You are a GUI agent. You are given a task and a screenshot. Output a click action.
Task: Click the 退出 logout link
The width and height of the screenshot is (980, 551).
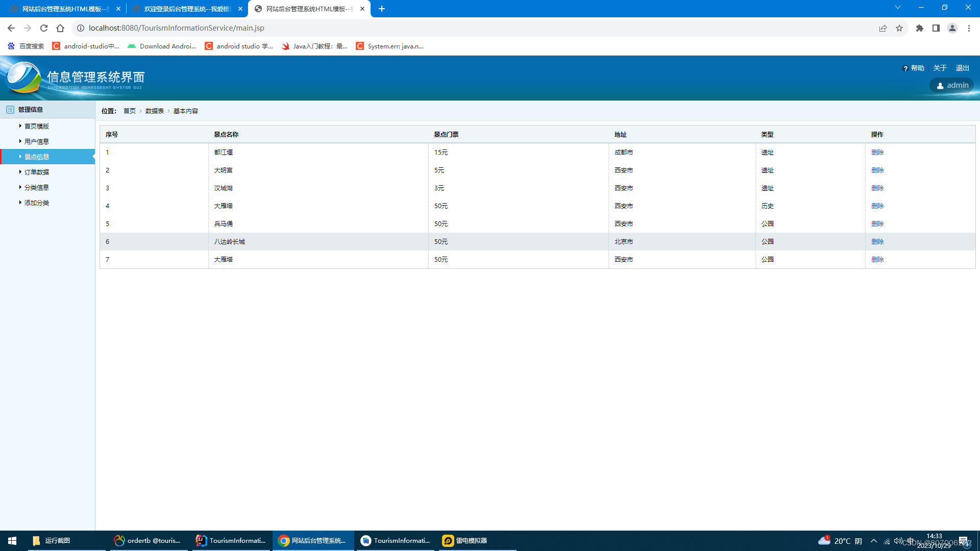(x=962, y=68)
